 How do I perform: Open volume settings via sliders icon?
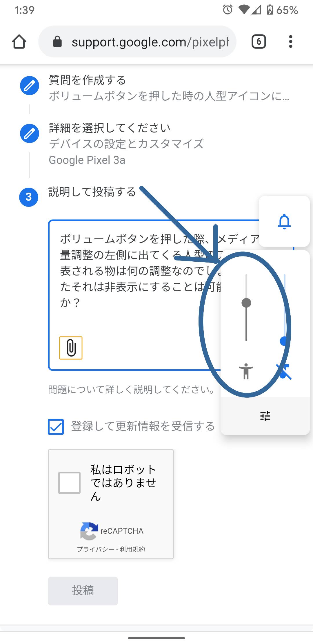(265, 416)
